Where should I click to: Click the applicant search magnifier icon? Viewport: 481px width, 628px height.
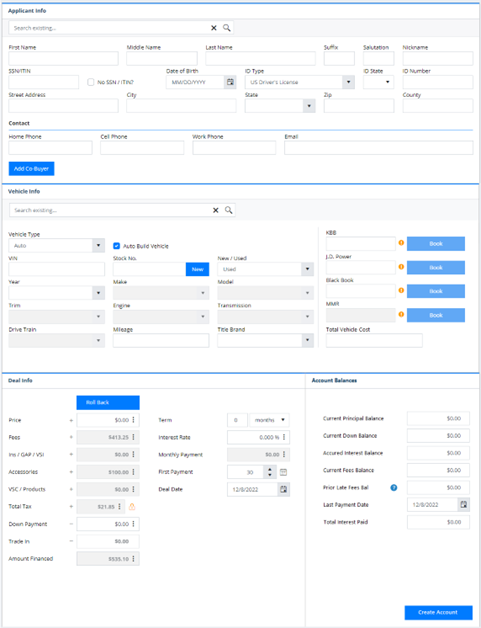tap(227, 28)
